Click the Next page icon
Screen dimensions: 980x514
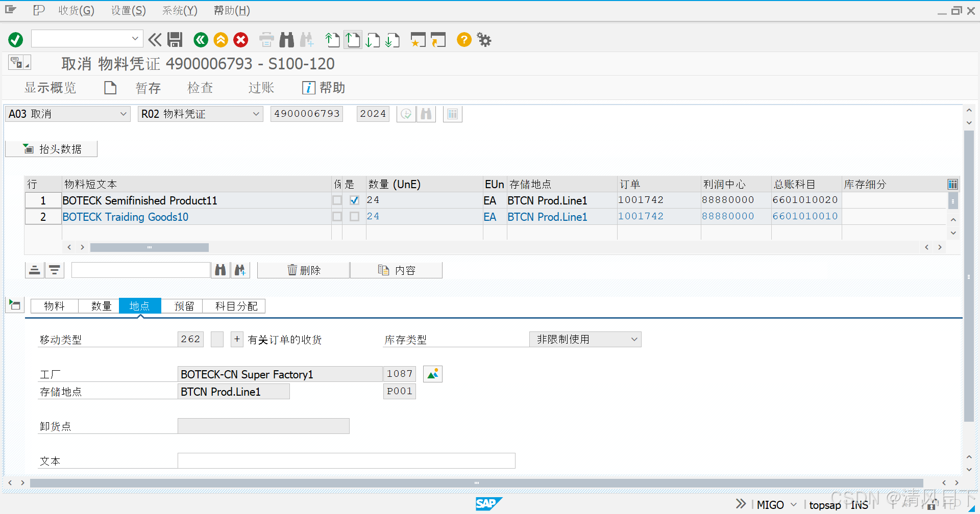pyautogui.click(x=373, y=40)
